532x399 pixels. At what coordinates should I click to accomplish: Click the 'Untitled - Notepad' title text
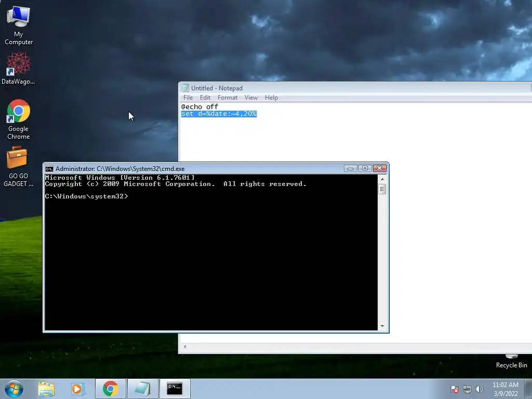[x=217, y=88]
